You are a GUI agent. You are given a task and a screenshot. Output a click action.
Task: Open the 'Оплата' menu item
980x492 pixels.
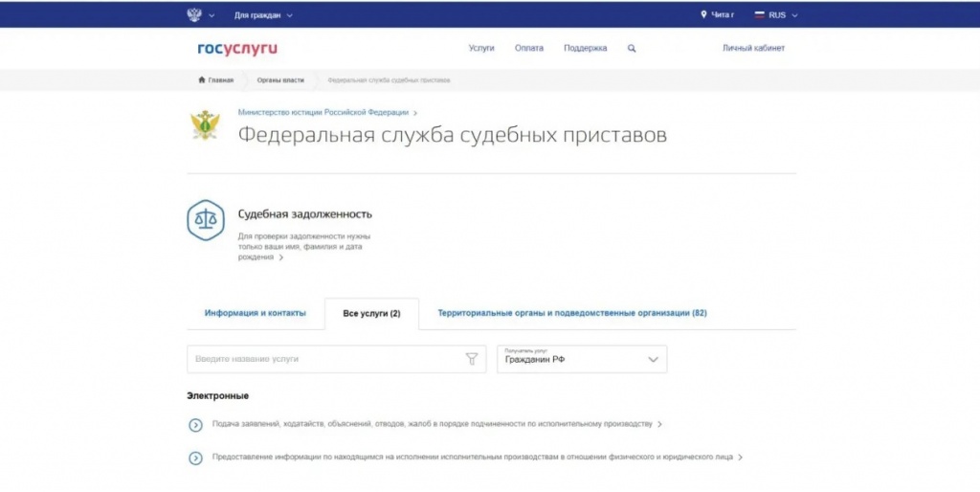coord(528,48)
